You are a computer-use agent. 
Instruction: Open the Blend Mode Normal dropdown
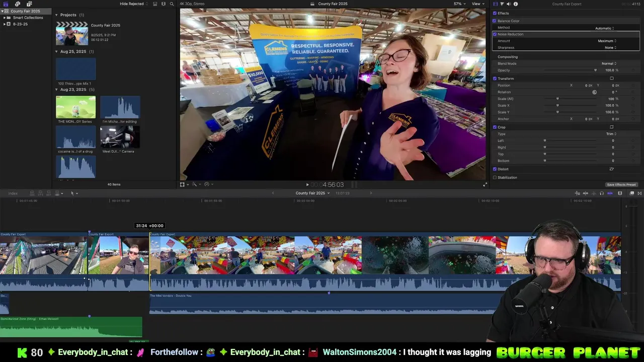pos(609,64)
